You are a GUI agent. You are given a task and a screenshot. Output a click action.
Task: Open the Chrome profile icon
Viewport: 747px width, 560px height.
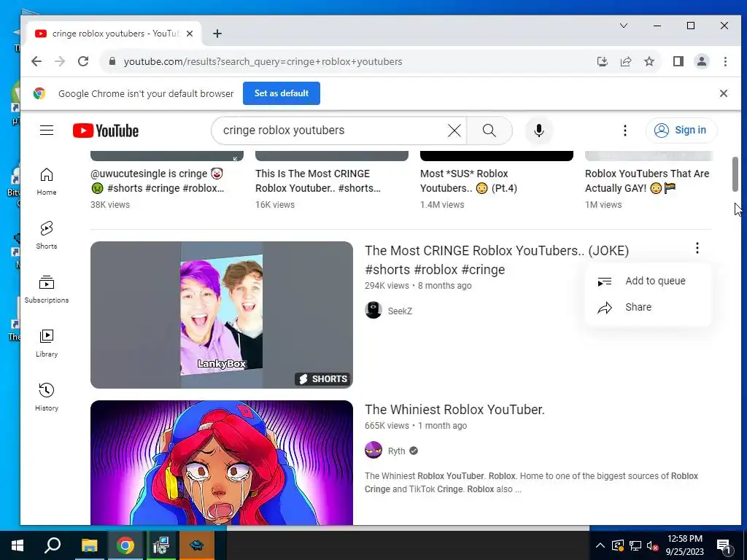[x=702, y=61]
